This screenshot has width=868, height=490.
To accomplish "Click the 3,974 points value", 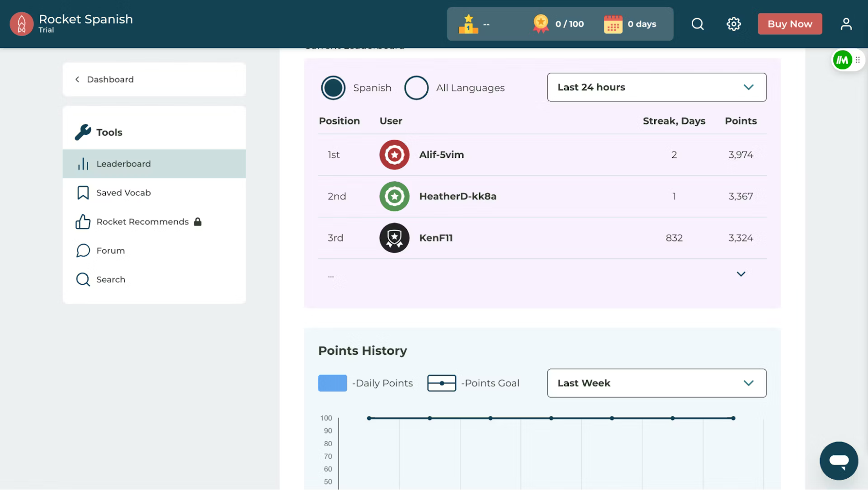I will click(x=741, y=155).
